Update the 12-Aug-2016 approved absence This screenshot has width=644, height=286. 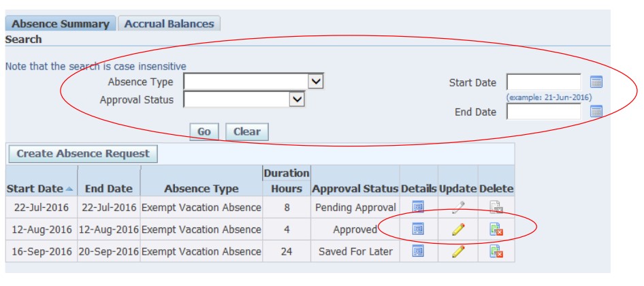pos(458,229)
